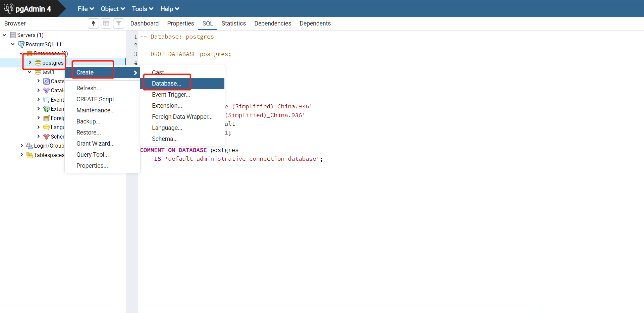644x313 pixels.
Task: Expand the Extensions node
Action: pyautogui.click(x=39, y=109)
